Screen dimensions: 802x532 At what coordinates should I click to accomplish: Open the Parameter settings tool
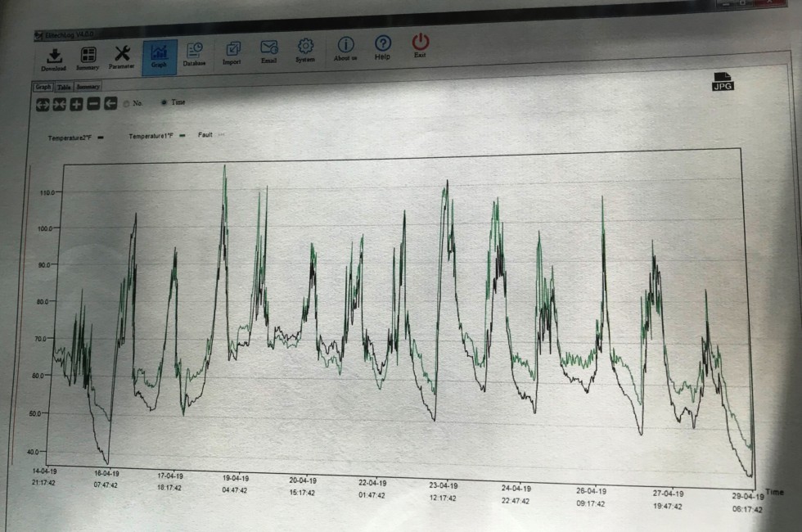pos(122,56)
